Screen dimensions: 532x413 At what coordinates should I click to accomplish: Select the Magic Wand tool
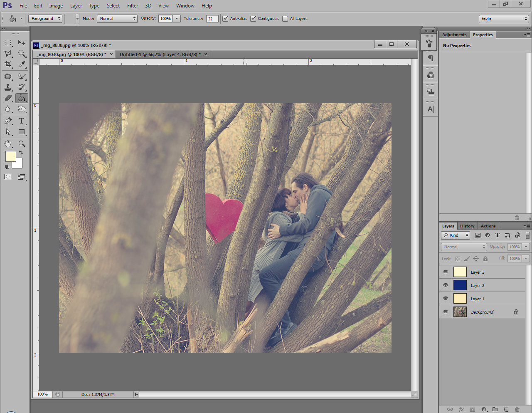[x=22, y=54]
